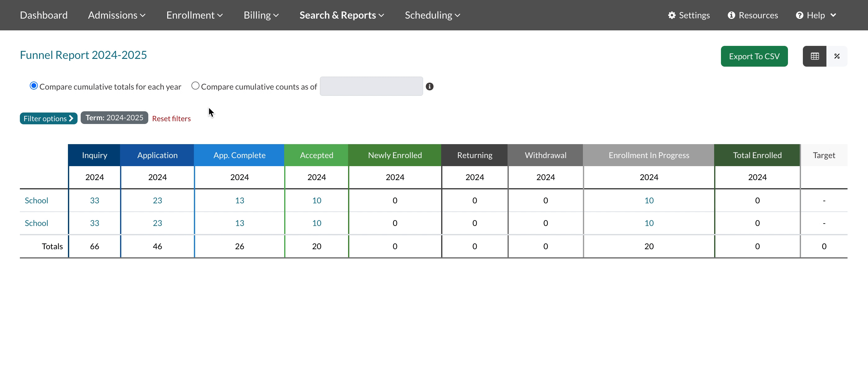The height and width of the screenshot is (367, 868).
Task: Switch to percentage view icon
Action: tap(837, 56)
